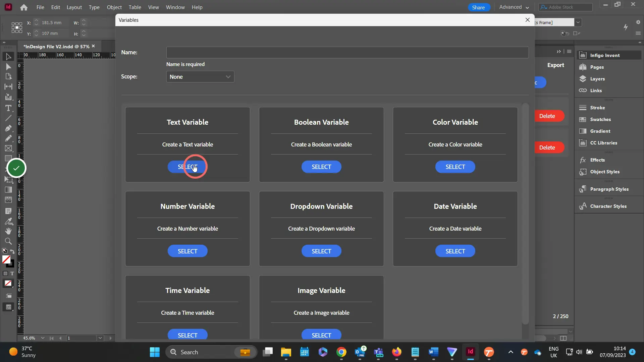Select the Type tool
The width and height of the screenshot is (644, 362).
click(x=8, y=108)
